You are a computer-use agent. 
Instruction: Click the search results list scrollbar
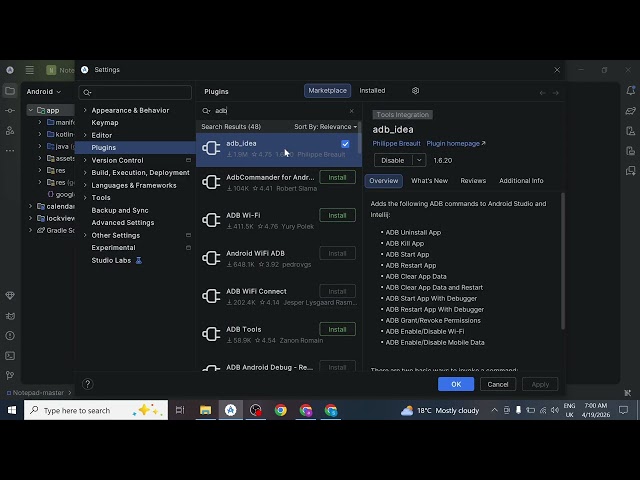click(x=360, y=138)
